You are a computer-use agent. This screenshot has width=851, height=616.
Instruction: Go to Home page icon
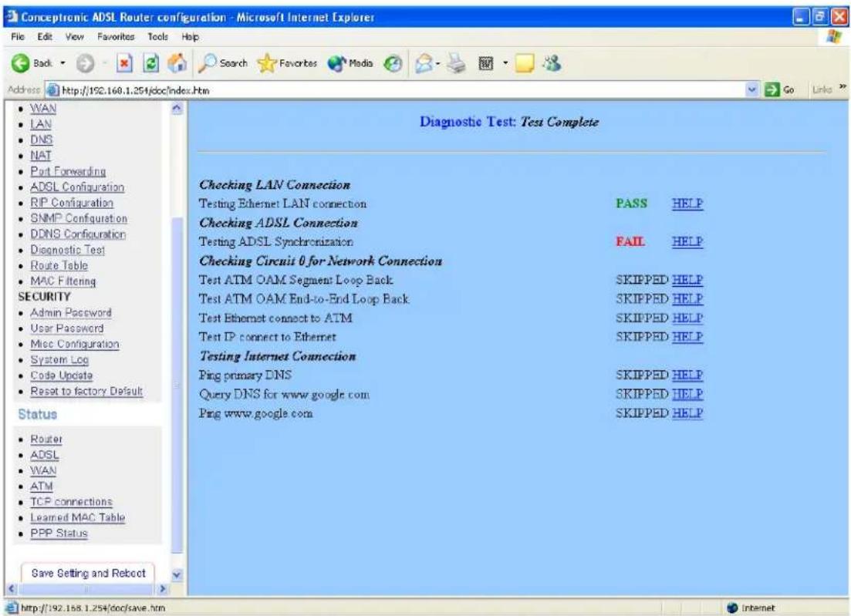pyautogui.click(x=177, y=63)
